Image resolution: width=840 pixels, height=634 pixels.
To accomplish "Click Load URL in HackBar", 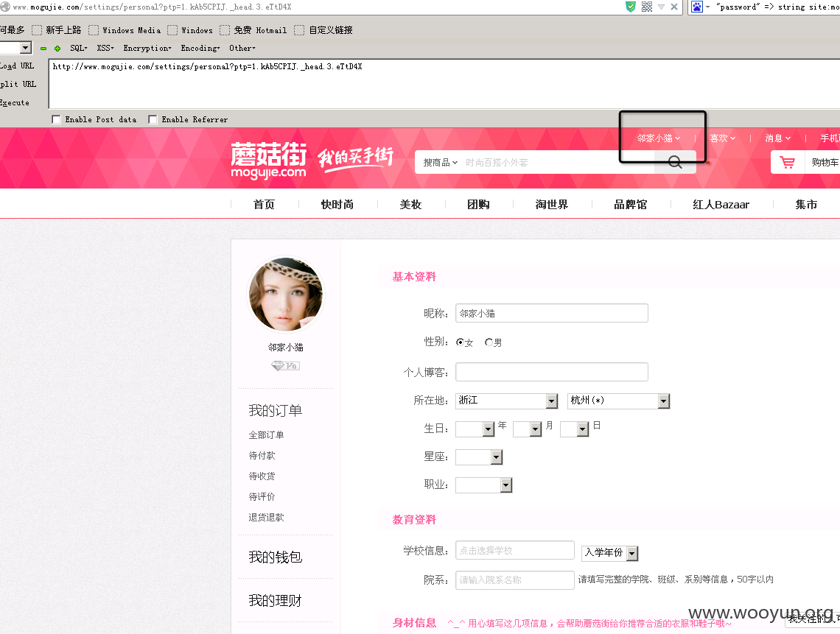I will pyautogui.click(x=17, y=66).
